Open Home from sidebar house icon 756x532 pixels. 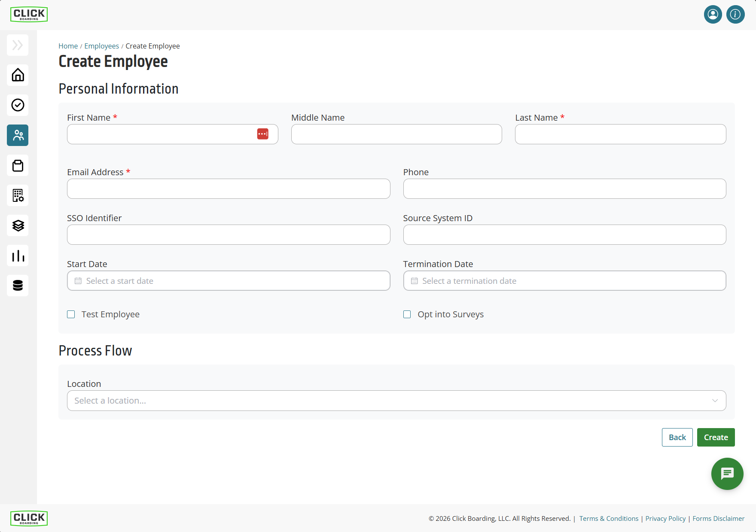pos(18,75)
